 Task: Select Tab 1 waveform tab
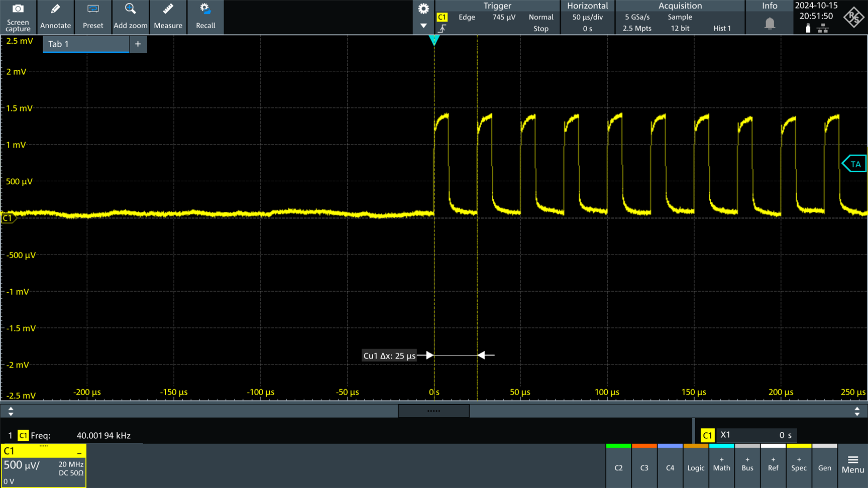click(85, 44)
